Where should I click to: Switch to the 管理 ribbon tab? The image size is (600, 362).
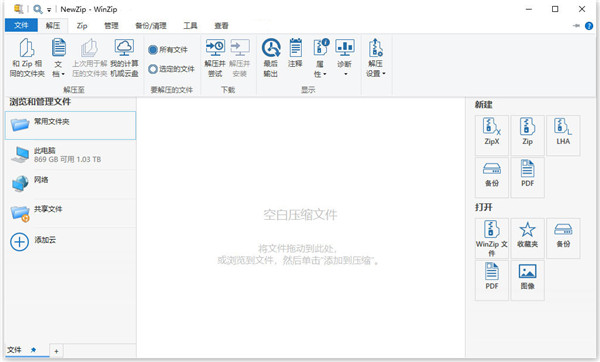[111, 26]
